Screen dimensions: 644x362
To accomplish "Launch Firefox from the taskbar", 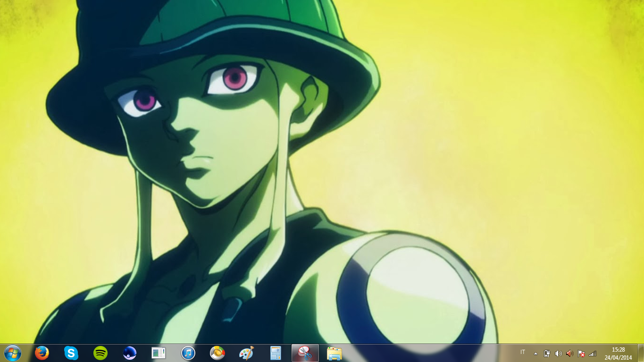I will click(42, 353).
